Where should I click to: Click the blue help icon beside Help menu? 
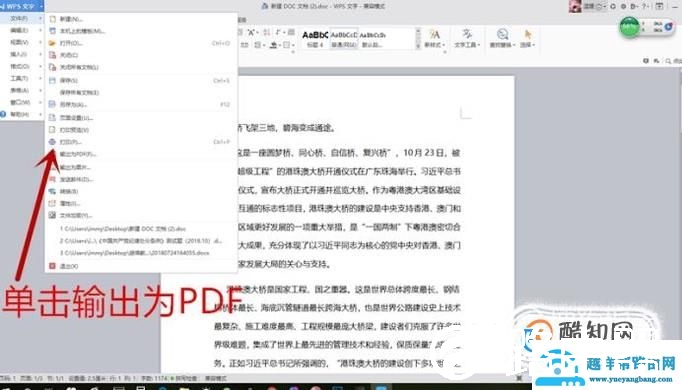coord(3,114)
